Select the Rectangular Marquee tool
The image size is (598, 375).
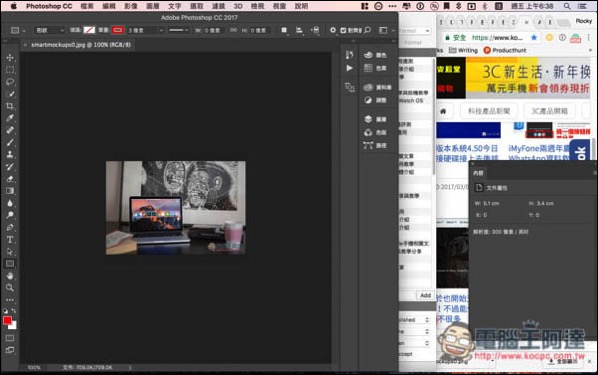[x=10, y=70]
